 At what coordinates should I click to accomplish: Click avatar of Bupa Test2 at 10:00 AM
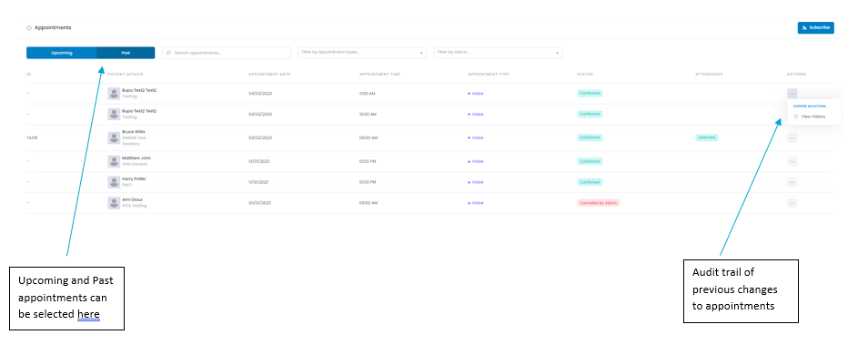click(114, 114)
